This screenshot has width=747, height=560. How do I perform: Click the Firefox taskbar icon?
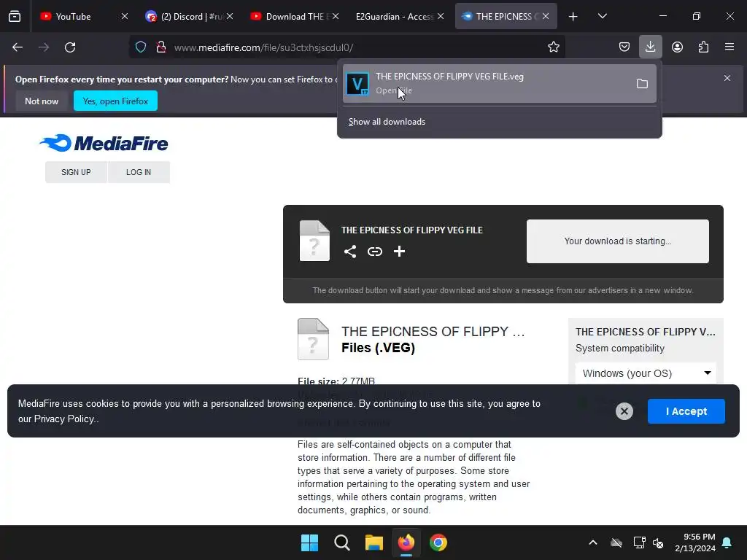point(406,542)
